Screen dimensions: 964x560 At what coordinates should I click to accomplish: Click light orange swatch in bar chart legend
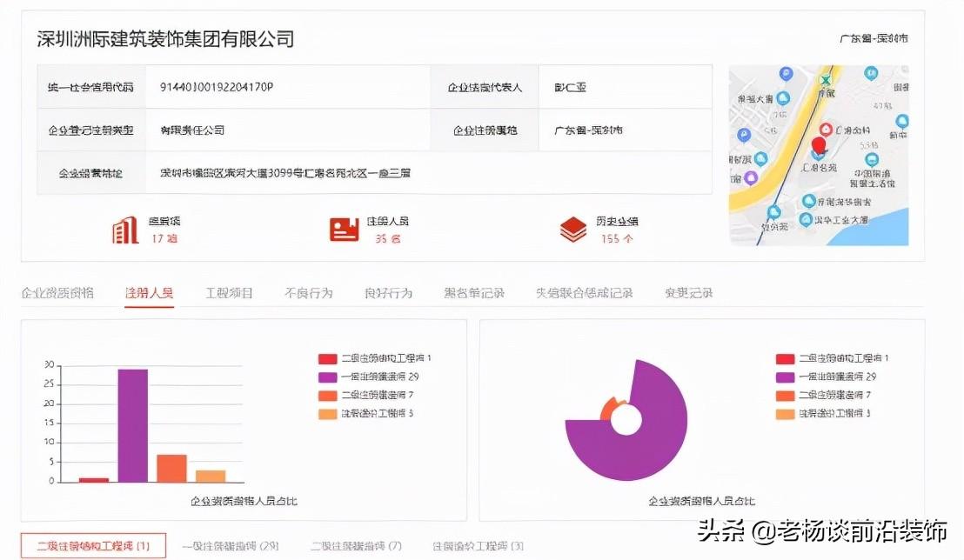[328, 414]
